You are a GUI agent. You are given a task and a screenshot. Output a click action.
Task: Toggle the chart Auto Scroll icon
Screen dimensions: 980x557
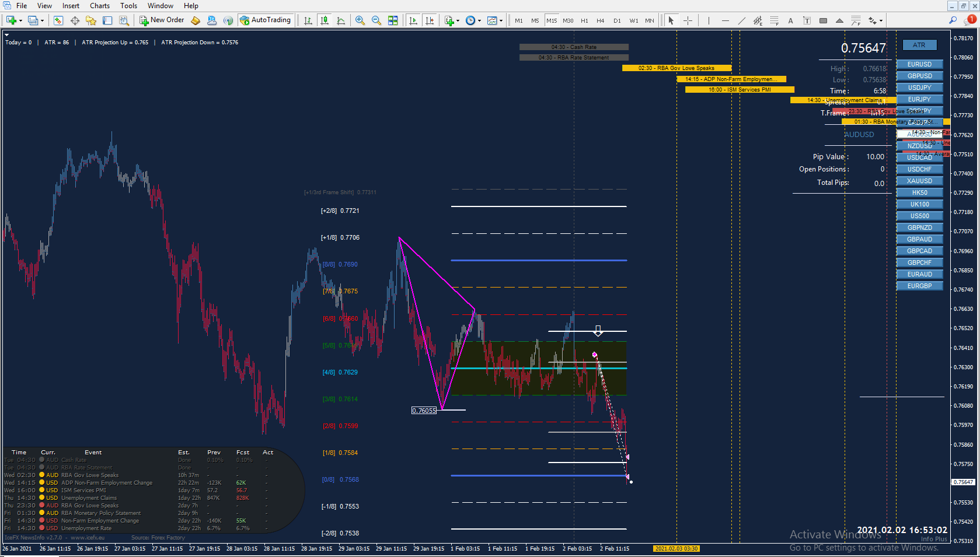pyautogui.click(x=413, y=20)
